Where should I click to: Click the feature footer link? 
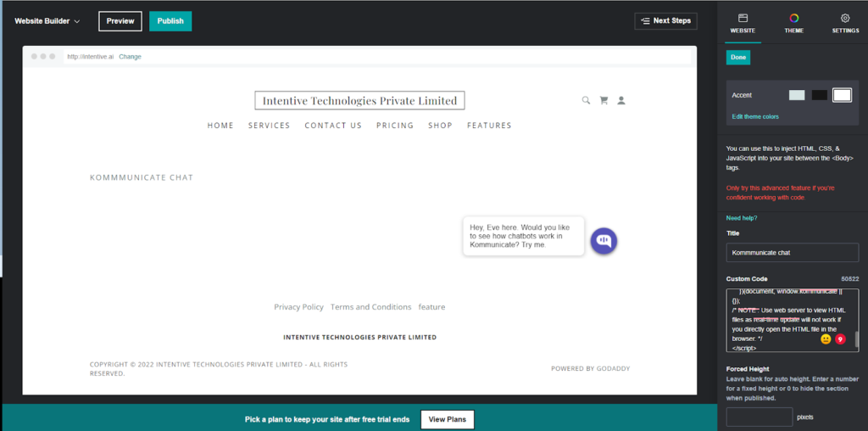[431, 307]
